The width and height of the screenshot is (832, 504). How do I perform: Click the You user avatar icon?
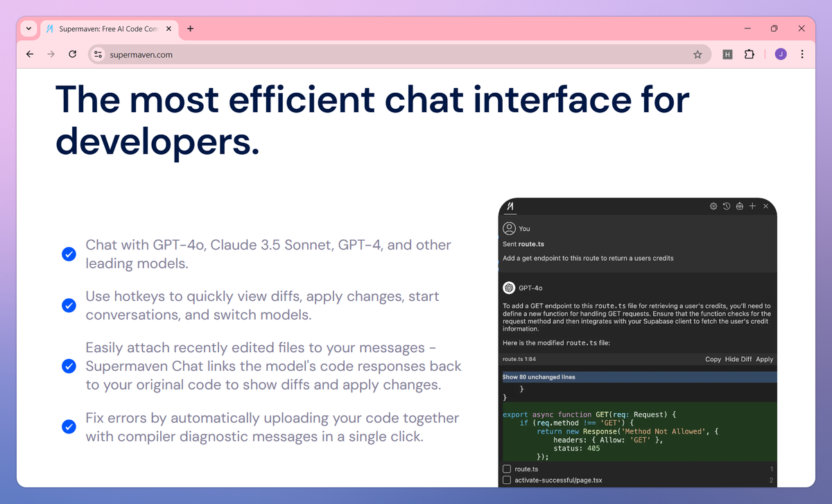[x=509, y=228]
